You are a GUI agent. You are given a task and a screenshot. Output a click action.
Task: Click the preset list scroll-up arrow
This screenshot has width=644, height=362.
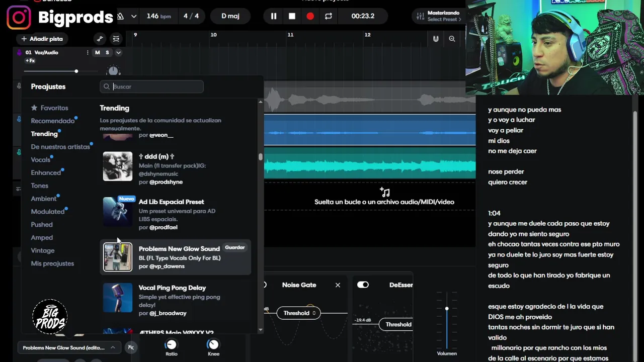(x=261, y=102)
